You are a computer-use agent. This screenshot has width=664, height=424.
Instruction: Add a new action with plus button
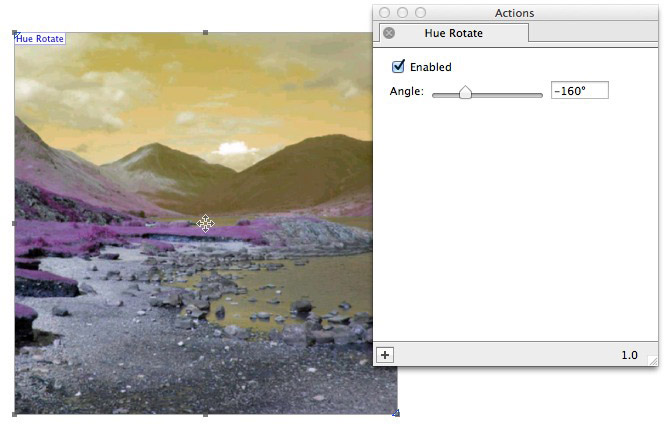coord(385,355)
